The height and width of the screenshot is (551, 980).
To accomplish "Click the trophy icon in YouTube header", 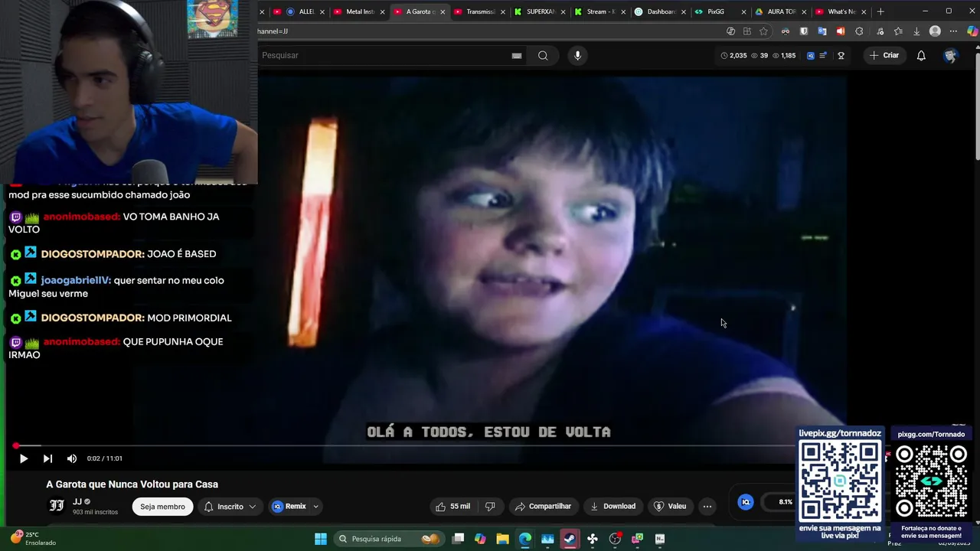I will tap(841, 55).
